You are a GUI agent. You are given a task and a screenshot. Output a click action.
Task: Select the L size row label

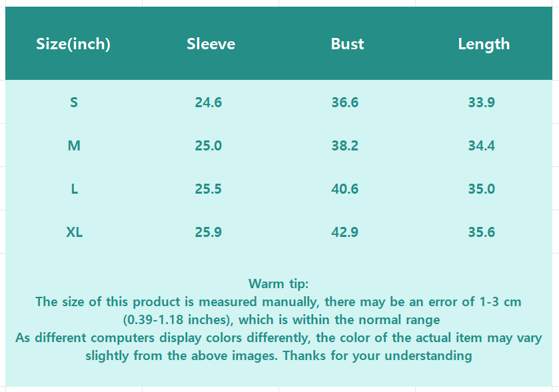pyautogui.click(x=74, y=189)
